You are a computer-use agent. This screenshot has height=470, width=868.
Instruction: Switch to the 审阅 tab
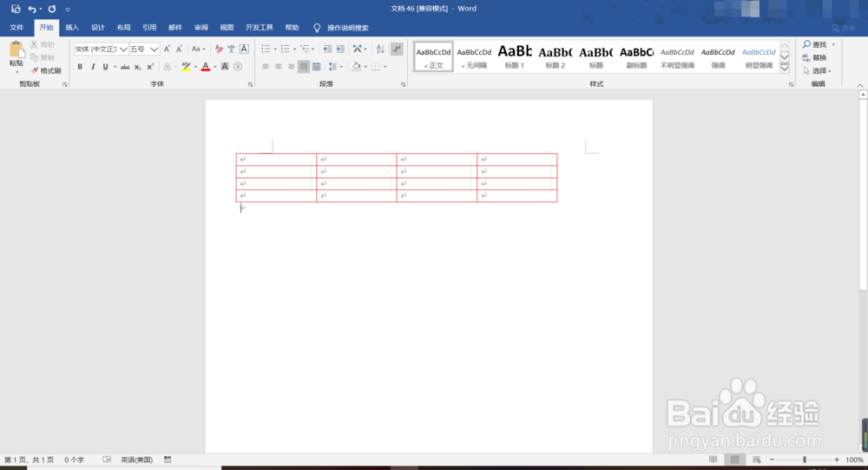201,28
